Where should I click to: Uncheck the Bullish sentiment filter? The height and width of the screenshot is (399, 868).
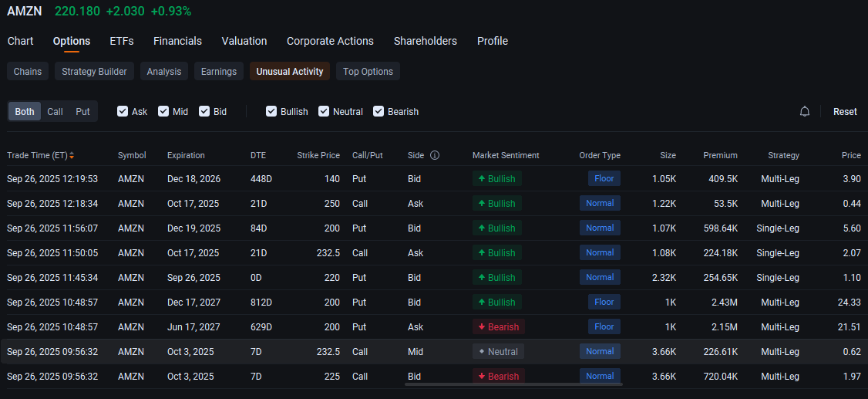(271, 111)
